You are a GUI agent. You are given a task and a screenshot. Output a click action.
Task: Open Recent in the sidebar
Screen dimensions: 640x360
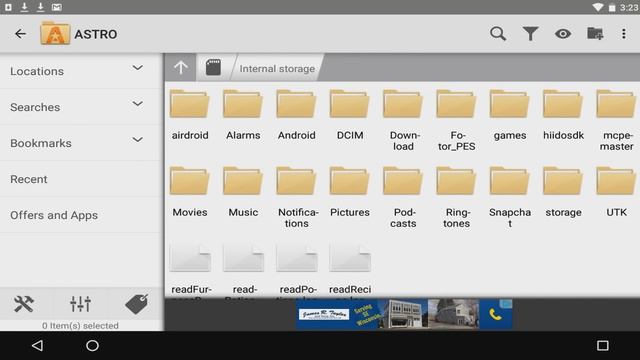tap(81, 179)
